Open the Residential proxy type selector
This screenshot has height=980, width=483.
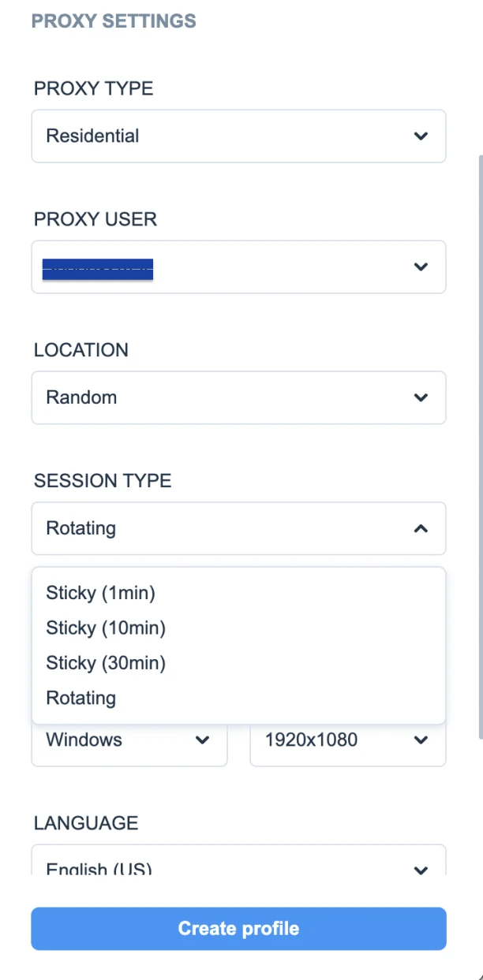[x=238, y=136]
